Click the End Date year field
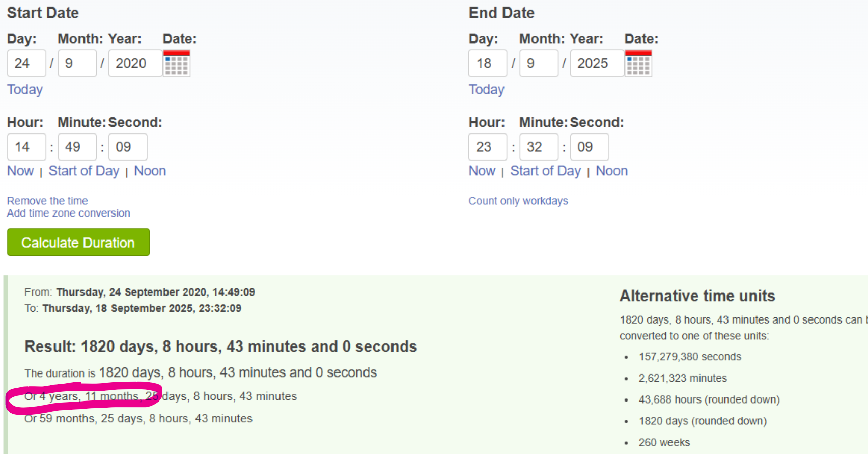Image resolution: width=868 pixels, height=454 pixels. (x=597, y=64)
